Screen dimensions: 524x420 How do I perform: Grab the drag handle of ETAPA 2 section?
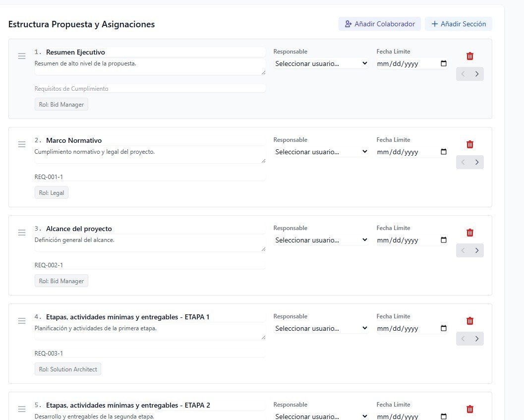22,409
